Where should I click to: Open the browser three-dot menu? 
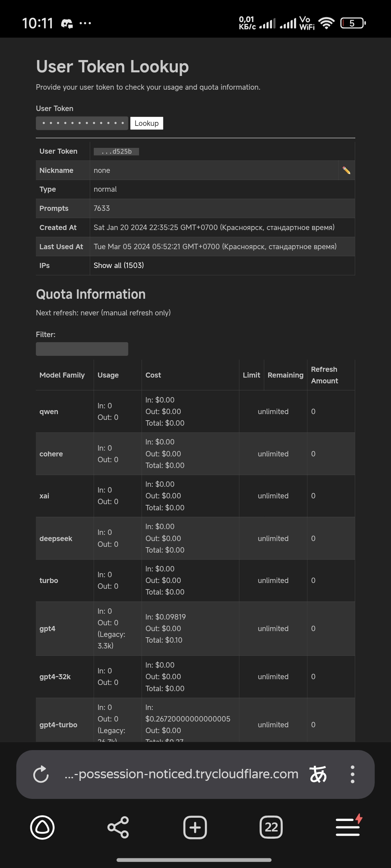click(x=352, y=774)
